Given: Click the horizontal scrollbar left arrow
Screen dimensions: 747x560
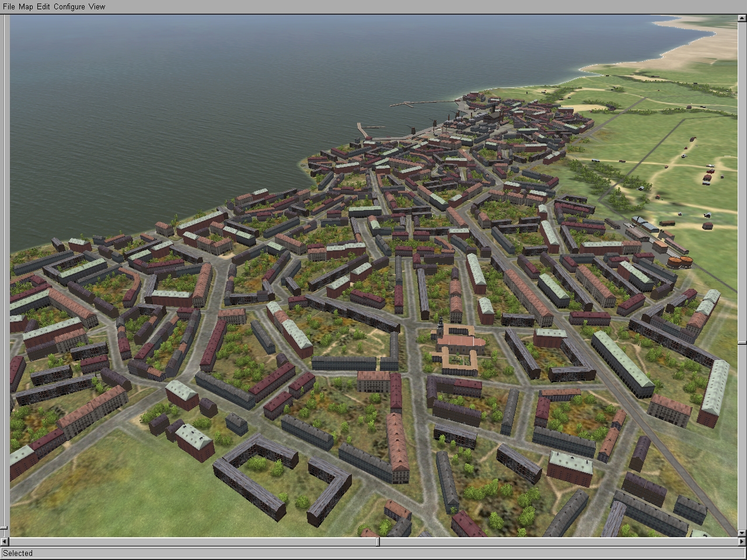Looking at the screenshot, I should (5, 542).
